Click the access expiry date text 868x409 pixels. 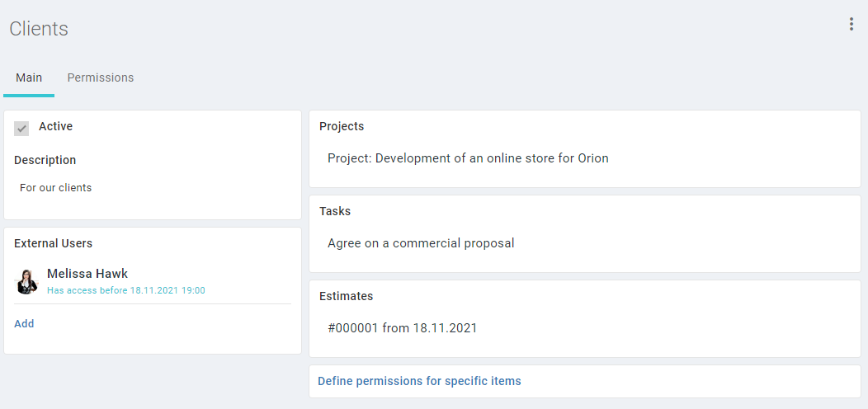tap(126, 290)
